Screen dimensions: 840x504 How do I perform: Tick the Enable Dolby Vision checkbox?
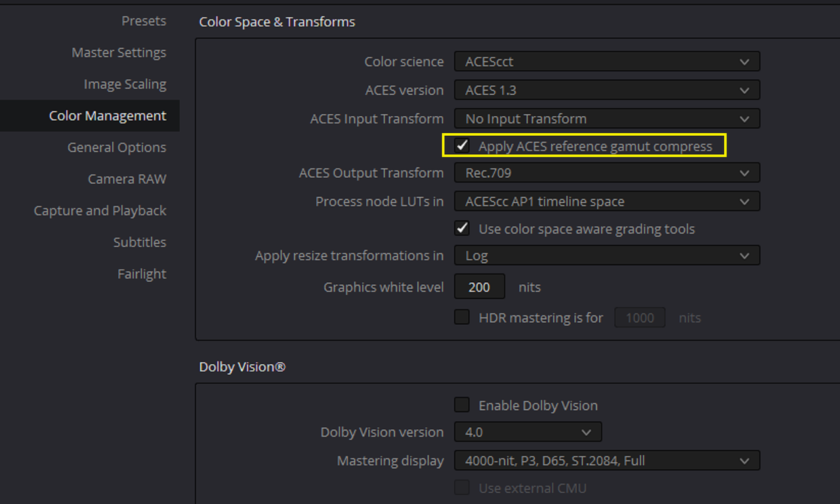pyautogui.click(x=463, y=405)
